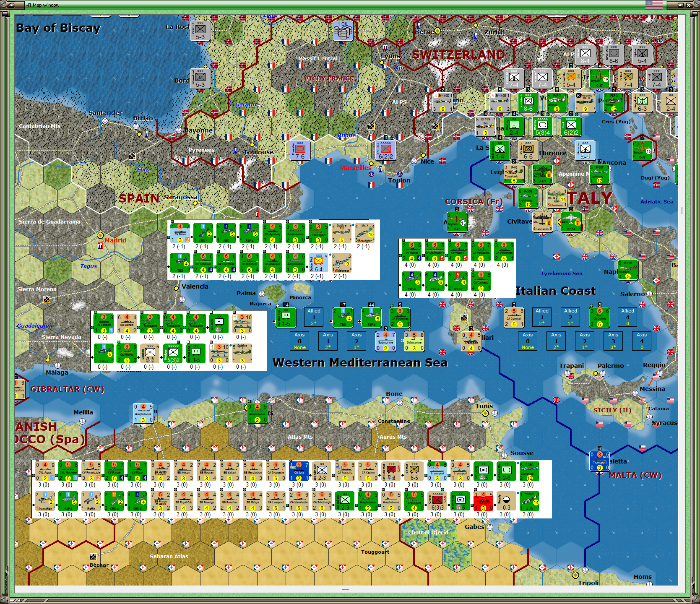Click the Western Mediterranean Allied 1 box
This screenshot has height=604, width=700.
314,317
